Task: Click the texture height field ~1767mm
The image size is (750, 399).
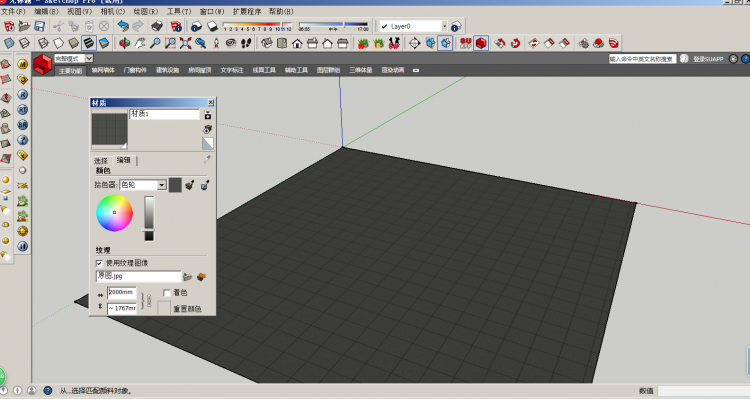Action: (122, 308)
